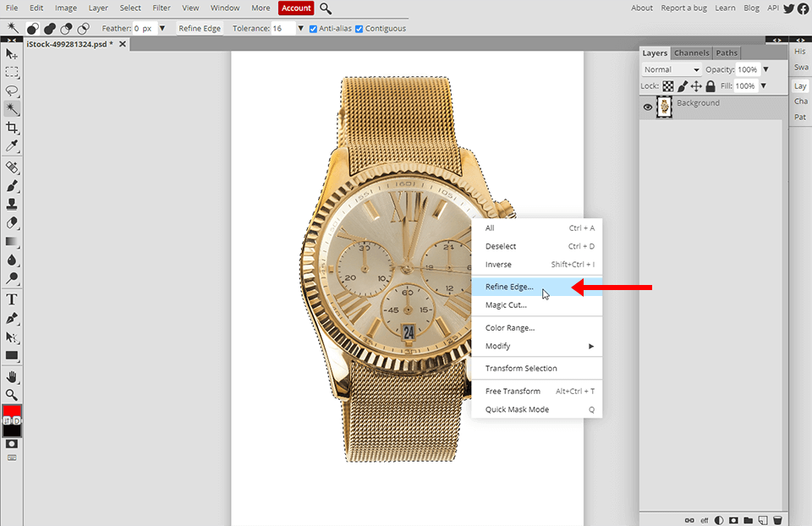Open the Normal blend mode dropdown
This screenshot has height=526, width=812.
click(x=671, y=68)
